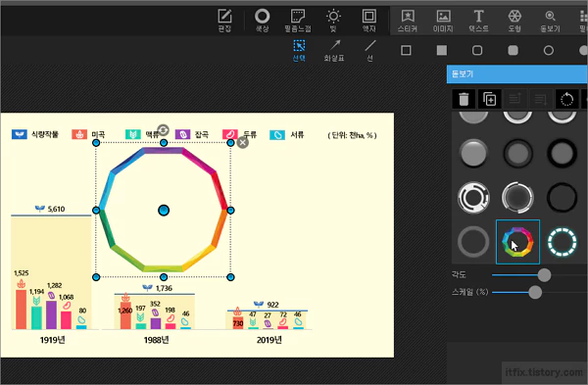Screen dimensions: 588x385
Task: Click the 서류 legend label
Action: click(297, 134)
